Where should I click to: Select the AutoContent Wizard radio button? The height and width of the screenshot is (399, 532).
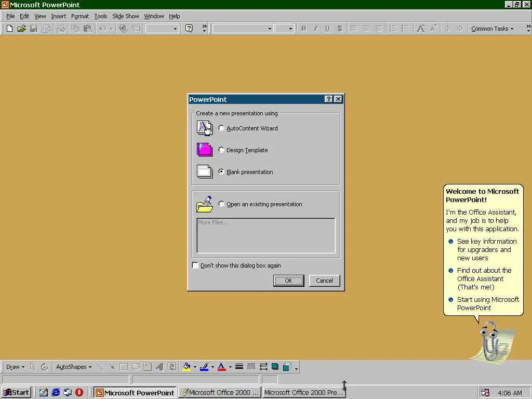click(x=221, y=128)
